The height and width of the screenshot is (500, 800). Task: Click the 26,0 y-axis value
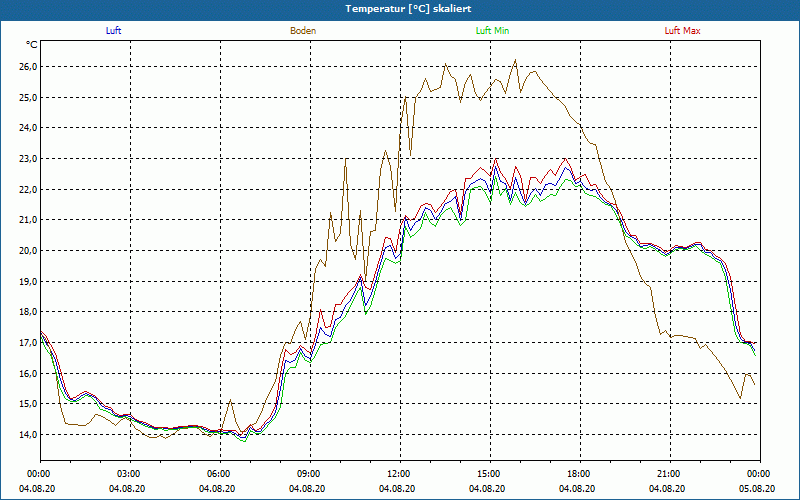[29, 67]
